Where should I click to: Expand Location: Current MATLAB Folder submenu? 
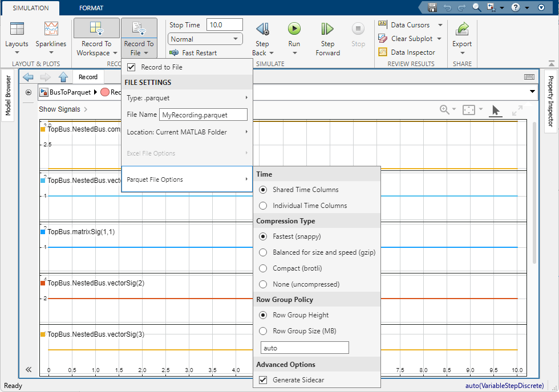point(187,132)
